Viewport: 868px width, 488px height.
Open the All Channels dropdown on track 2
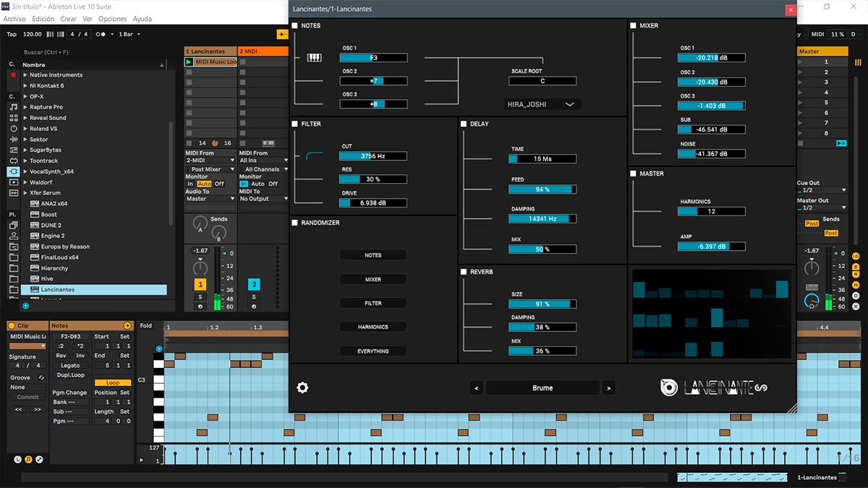[264, 169]
